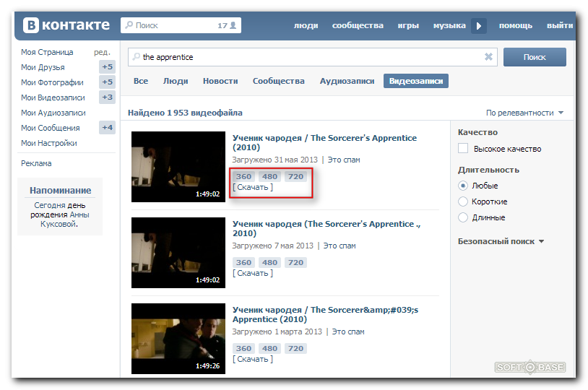This screenshot has width=588, height=390.
Task: Mark 1 марта 2013 video as Это спам
Action: [348, 331]
